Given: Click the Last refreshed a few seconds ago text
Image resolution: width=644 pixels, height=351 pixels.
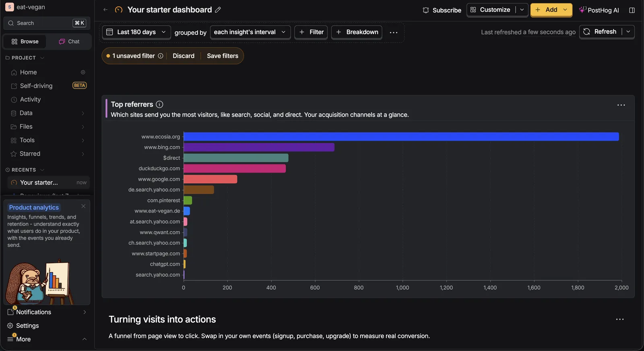Looking at the screenshot, I should point(528,32).
